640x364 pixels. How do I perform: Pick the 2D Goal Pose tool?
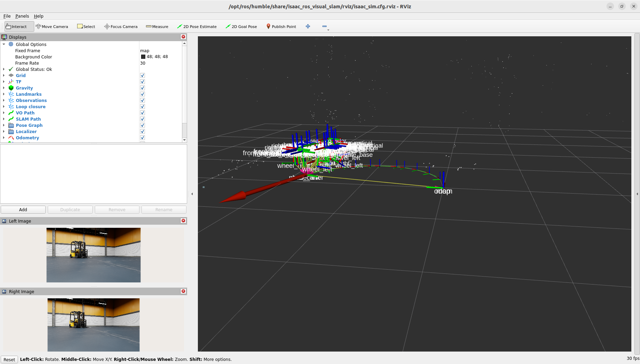coord(241,27)
